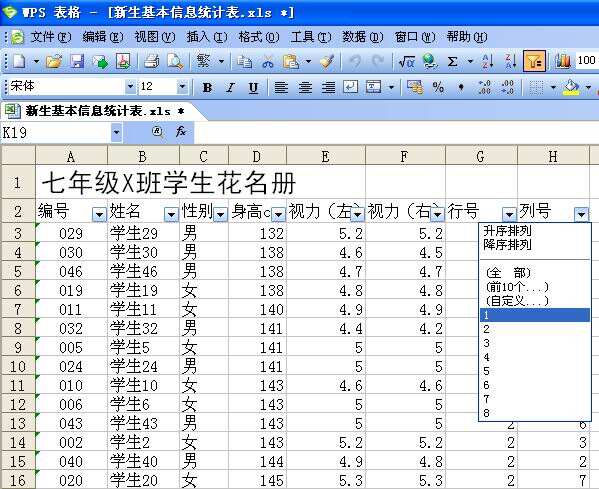The image size is (599, 489).
Task: Toggle Underline formatting
Action: (x=253, y=87)
